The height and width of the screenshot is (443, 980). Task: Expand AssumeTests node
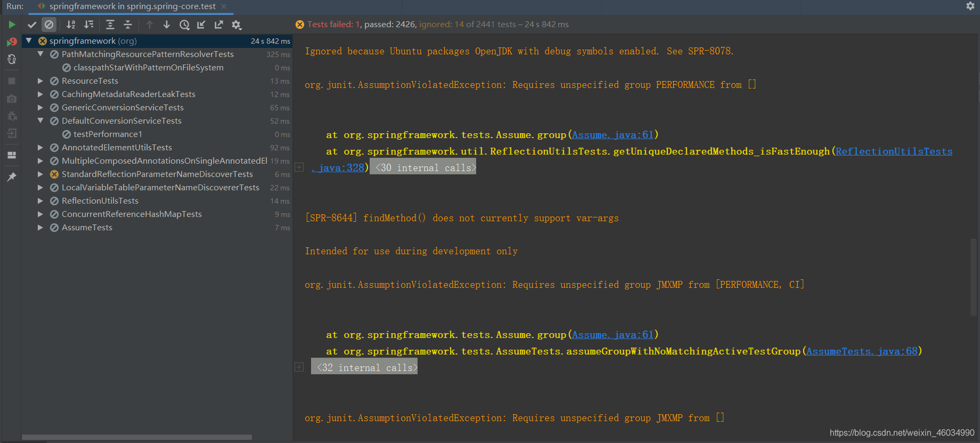pyautogui.click(x=40, y=227)
